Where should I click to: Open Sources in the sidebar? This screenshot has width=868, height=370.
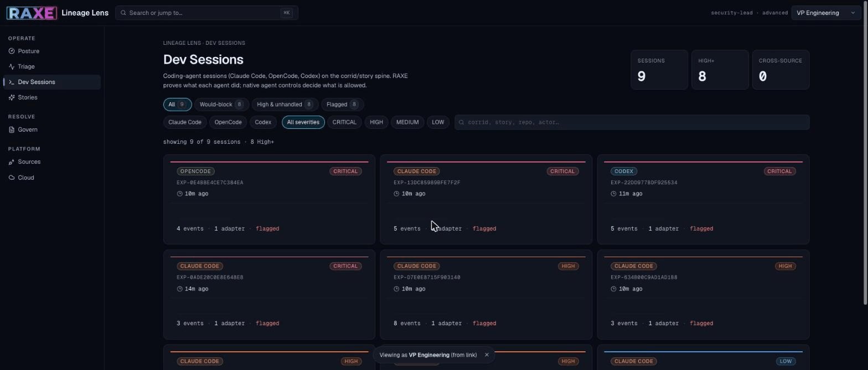(x=52, y=162)
